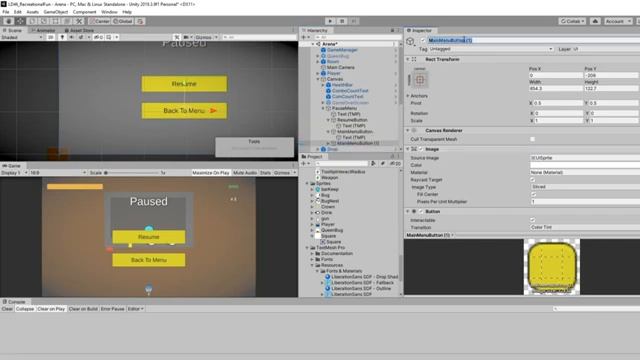
Task: Expand the Documentation folder in Project
Action: (x=313, y=253)
